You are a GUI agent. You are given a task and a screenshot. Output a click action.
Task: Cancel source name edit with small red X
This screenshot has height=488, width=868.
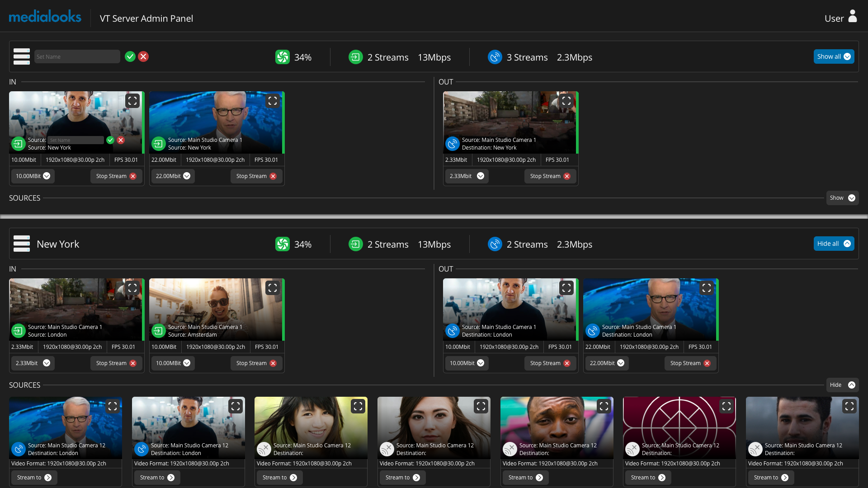pyautogui.click(x=121, y=140)
